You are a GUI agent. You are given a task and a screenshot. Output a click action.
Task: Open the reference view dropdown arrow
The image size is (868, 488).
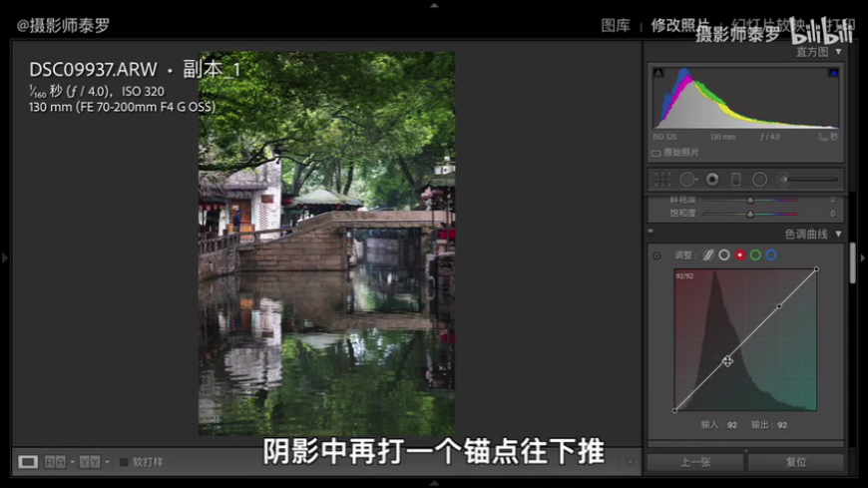pos(73,462)
